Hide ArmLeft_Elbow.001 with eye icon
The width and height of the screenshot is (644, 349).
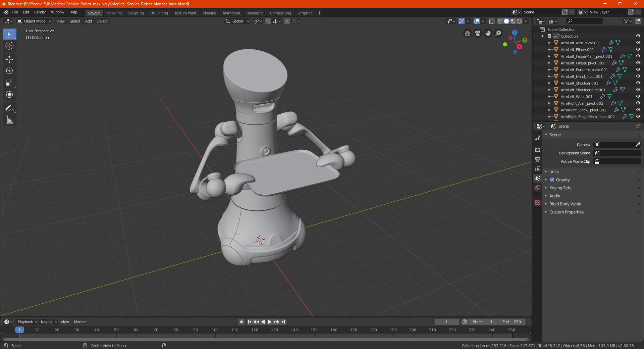pos(638,50)
